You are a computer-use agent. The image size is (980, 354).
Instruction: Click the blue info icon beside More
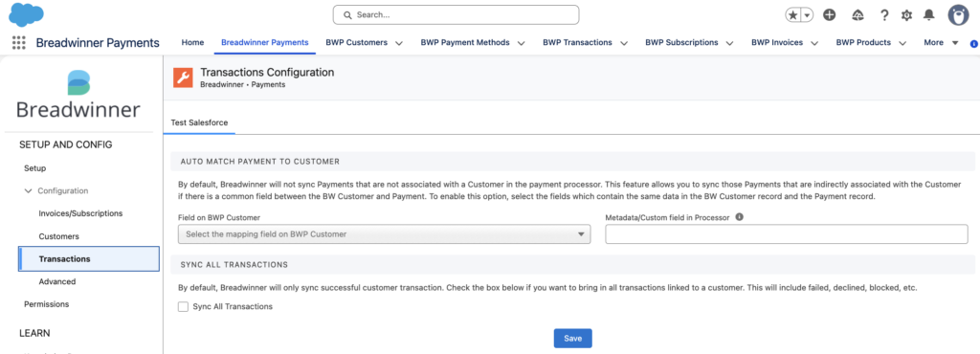pyautogui.click(x=973, y=44)
